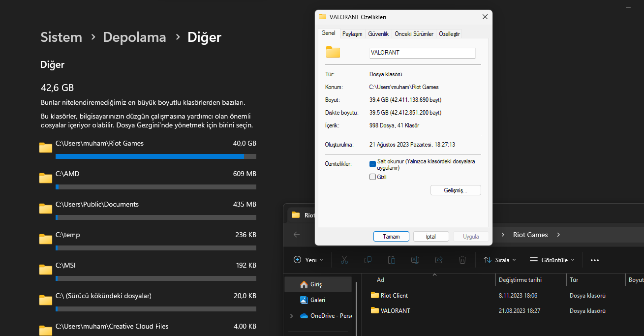Enable the Gizli checkbox
The height and width of the screenshot is (336, 644).
click(372, 177)
